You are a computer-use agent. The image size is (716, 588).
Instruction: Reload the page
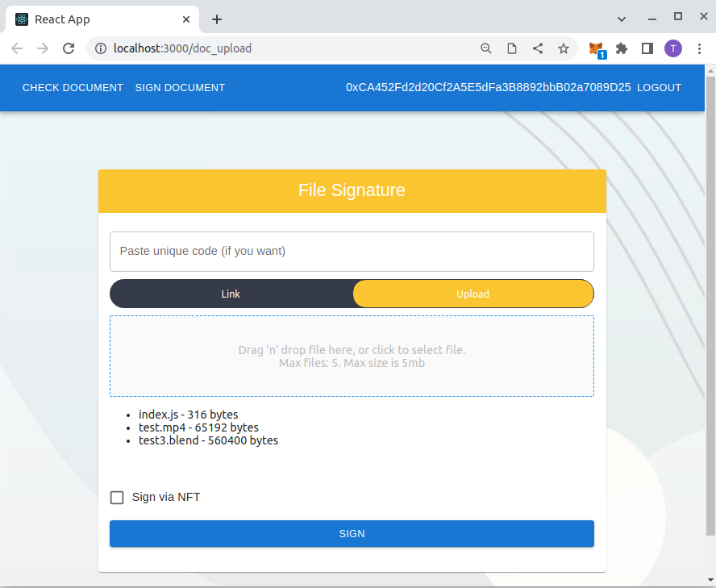[x=69, y=48]
